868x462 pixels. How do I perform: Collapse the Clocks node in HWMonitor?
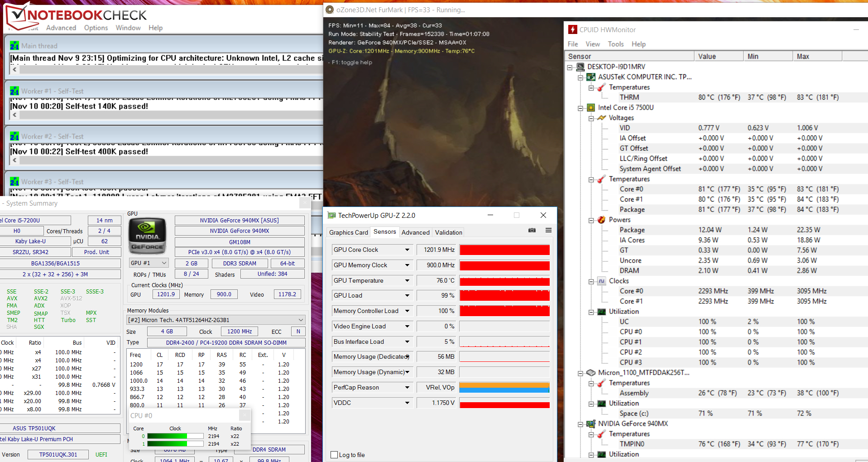pyautogui.click(x=591, y=281)
